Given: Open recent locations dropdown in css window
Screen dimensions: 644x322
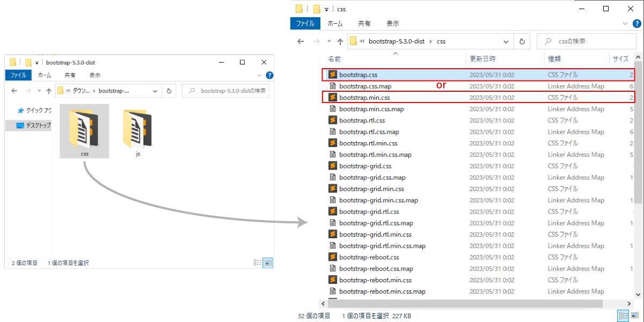Looking at the screenshot, I should coord(328,41).
